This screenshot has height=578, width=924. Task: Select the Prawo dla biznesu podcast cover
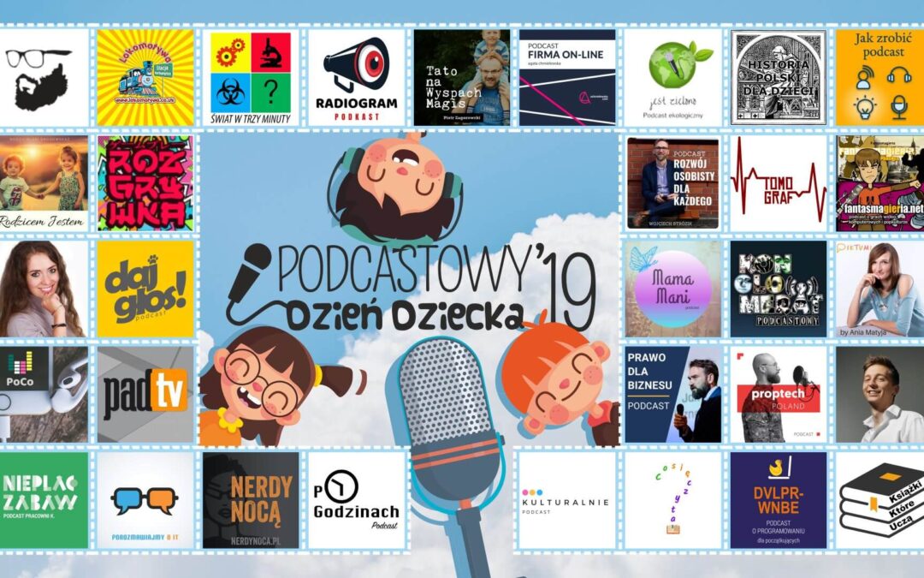673,394
